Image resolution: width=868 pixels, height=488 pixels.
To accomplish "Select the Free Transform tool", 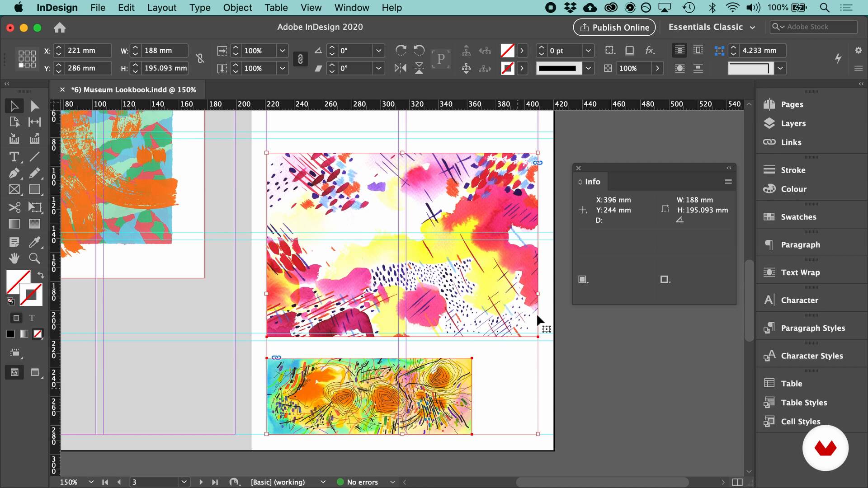I will (34, 207).
